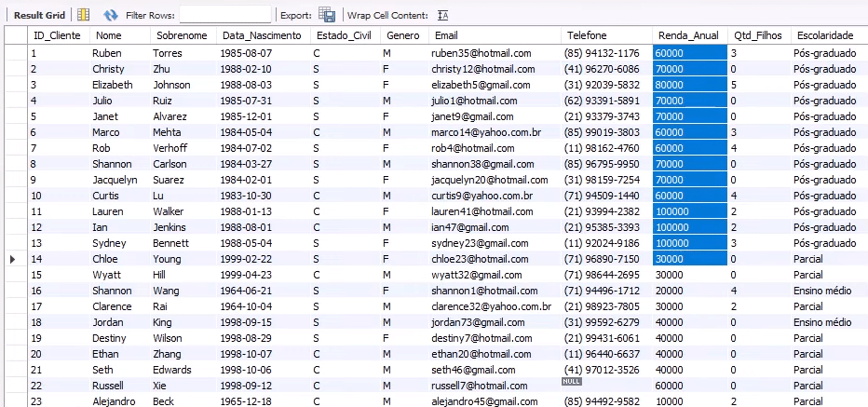868x407 pixels.
Task: Toggle the Wrap Cell Content icon
Action: [x=442, y=16]
